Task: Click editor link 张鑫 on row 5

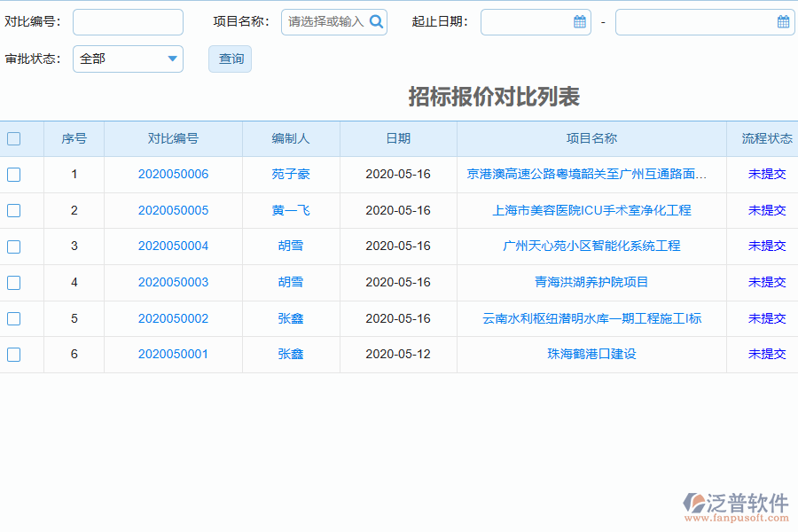Action: (291, 318)
